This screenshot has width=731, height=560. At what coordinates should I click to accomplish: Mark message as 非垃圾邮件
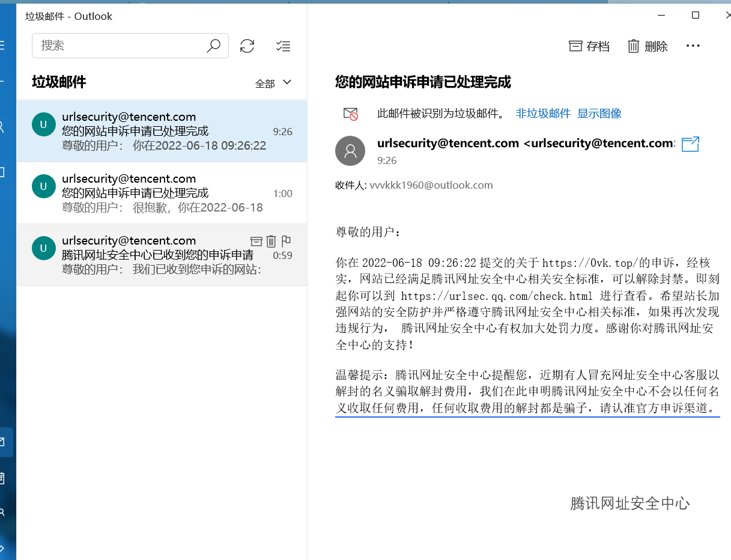543,114
